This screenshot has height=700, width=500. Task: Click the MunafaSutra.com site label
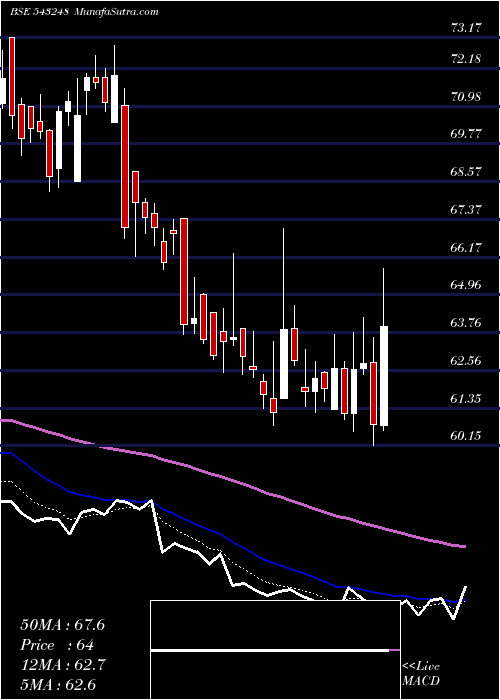pos(117,12)
